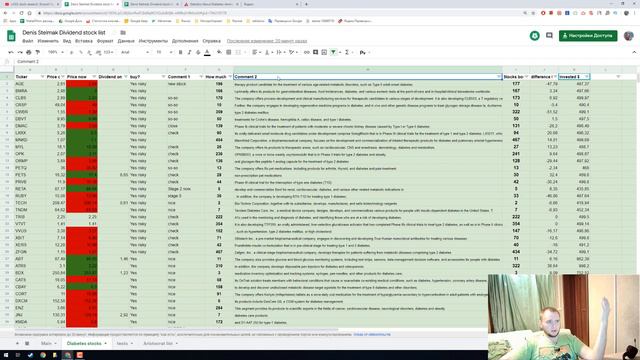Viewport: 640px width, 360px height.
Task: Open the number format dropdown (123)
Action: point(109,52)
